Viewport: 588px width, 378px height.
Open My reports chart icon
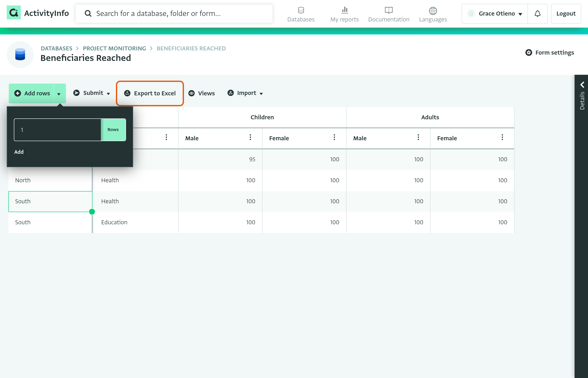tap(345, 10)
